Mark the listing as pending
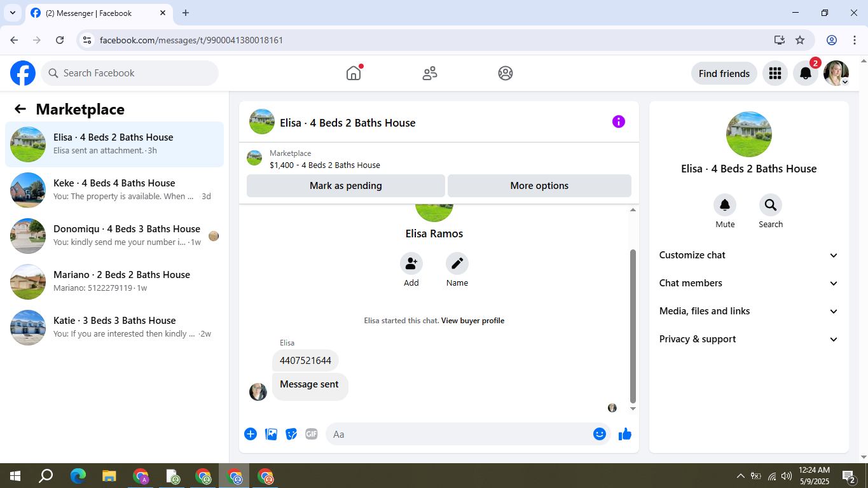 [346, 186]
